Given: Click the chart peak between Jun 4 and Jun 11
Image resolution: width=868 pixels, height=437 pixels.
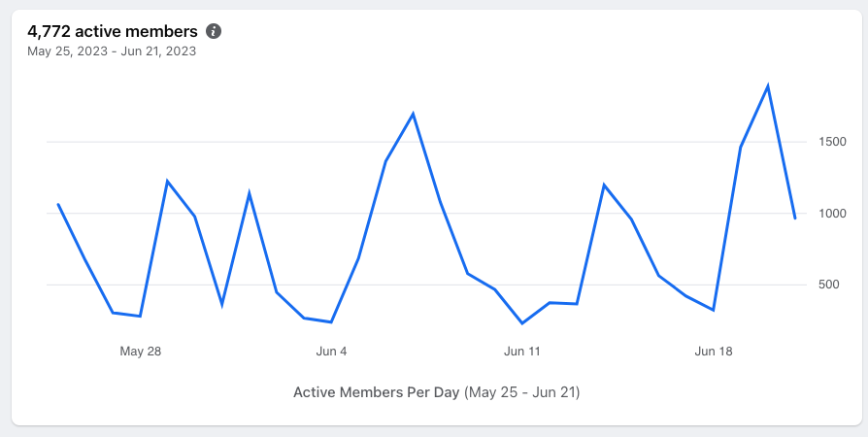Looking at the screenshot, I should [414, 114].
